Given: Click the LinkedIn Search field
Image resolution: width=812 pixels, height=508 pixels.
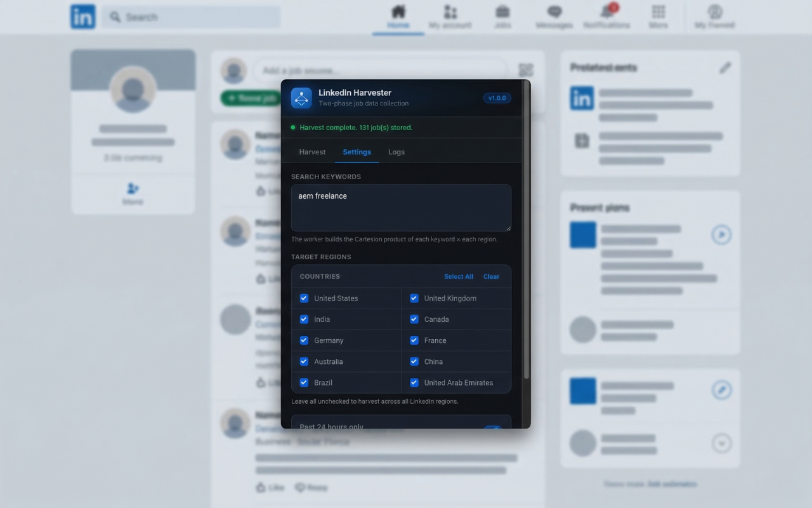Looking at the screenshot, I should click(191, 17).
